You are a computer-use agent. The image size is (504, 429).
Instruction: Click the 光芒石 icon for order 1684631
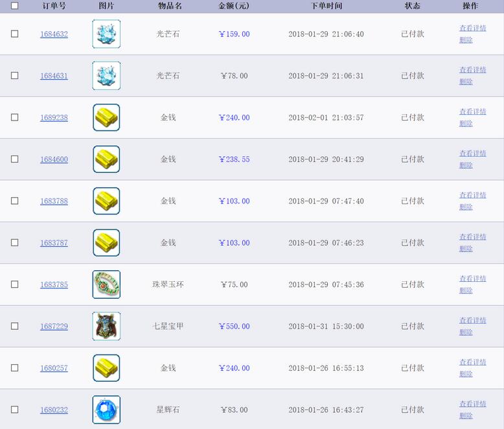[106, 76]
